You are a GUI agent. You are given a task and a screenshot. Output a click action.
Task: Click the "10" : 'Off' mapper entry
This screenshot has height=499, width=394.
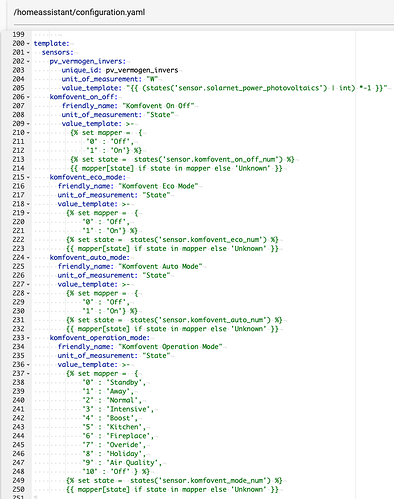tap(116, 472)
